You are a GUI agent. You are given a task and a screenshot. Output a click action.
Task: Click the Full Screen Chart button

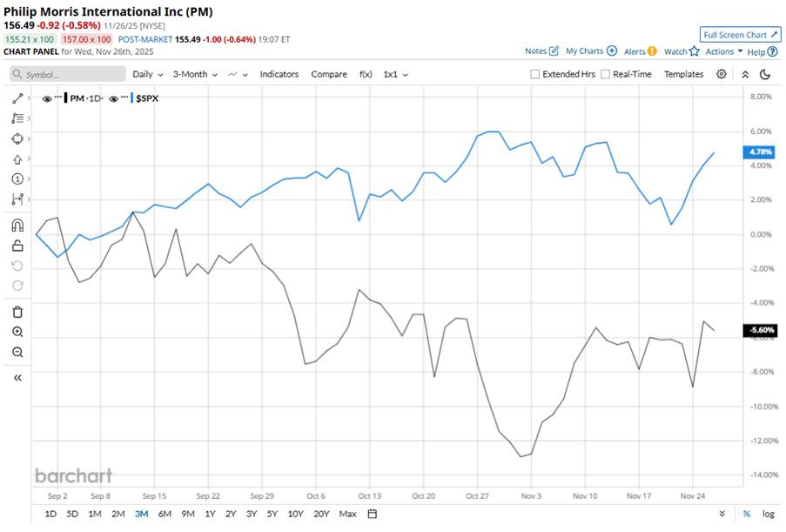[739, 35]
